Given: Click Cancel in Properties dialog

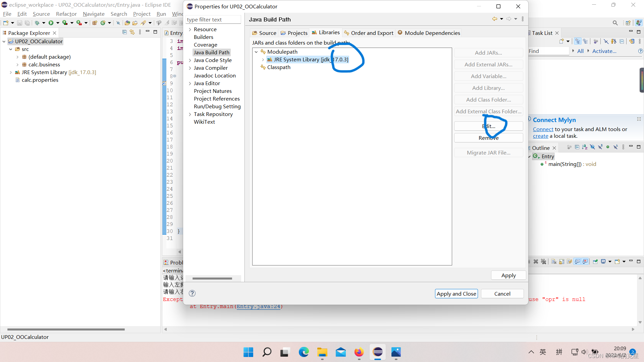Looking at the screenshot, I should [x=502, y=294].
